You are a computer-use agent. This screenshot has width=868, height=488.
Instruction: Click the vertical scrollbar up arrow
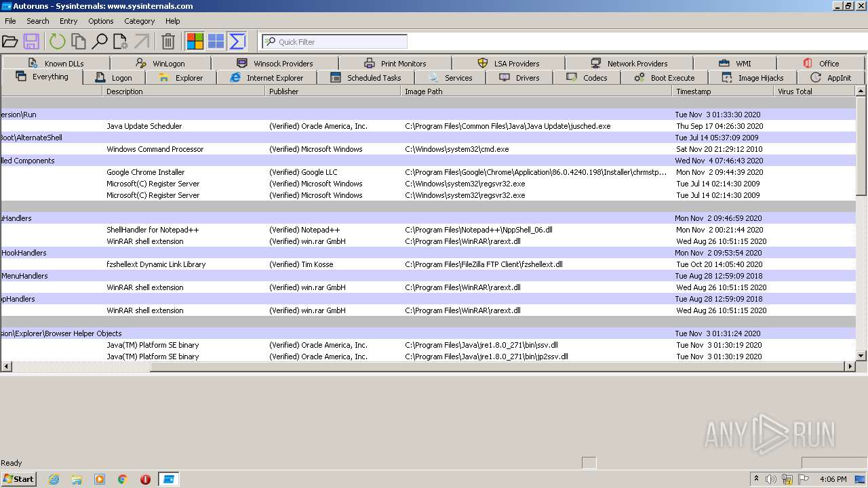coord(861,91)
